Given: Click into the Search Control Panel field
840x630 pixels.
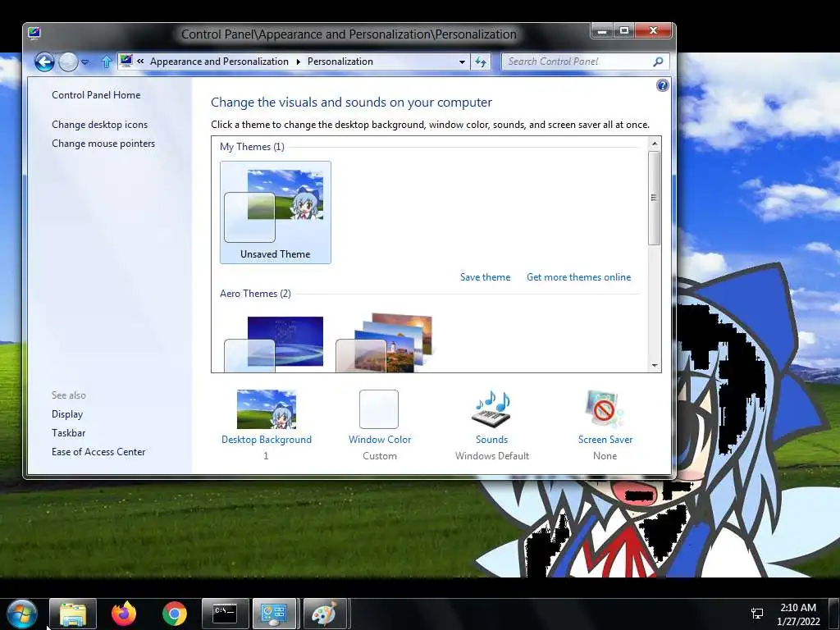Looking at the screenshot, I should pos(577,62).
